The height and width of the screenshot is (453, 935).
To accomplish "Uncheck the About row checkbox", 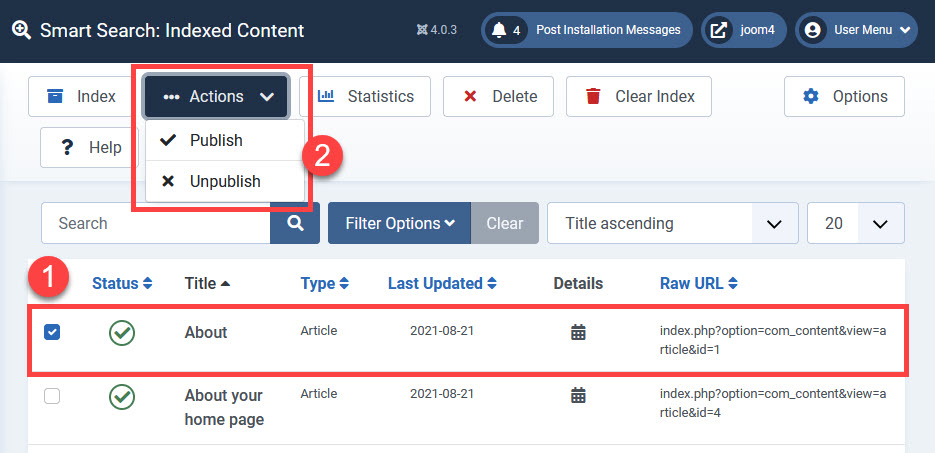I will 52,332.
